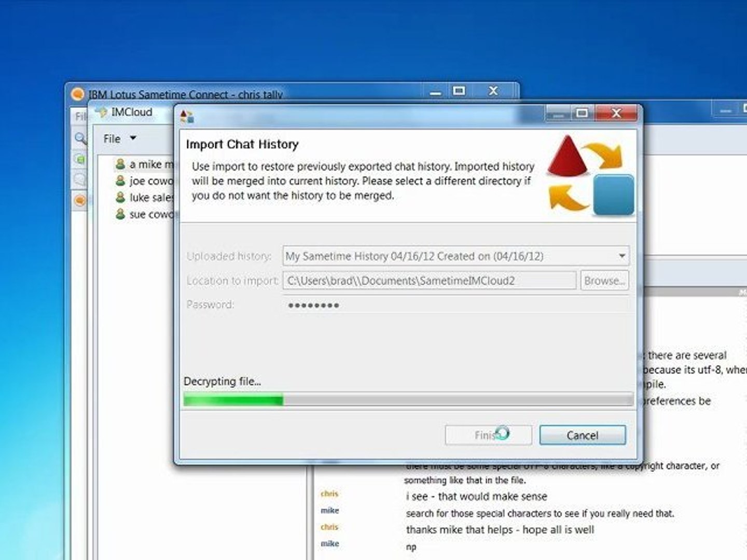
Task: Click the green icon in Sametime sidebar
Action: 80,159
